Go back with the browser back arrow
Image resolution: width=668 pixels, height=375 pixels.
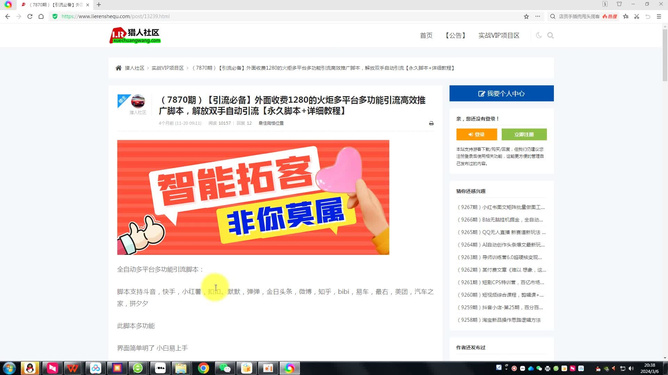coord(8,16)
